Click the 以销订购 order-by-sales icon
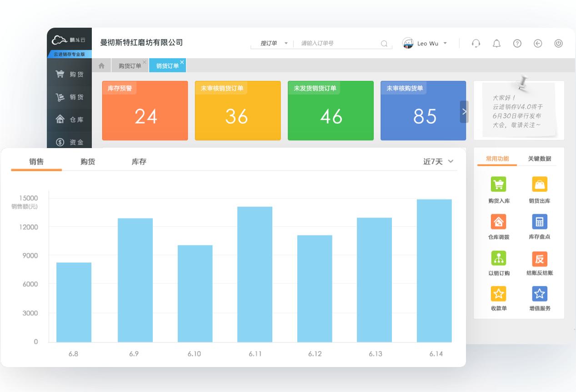Screen dimensions: 576x392 tap(499, 259)
